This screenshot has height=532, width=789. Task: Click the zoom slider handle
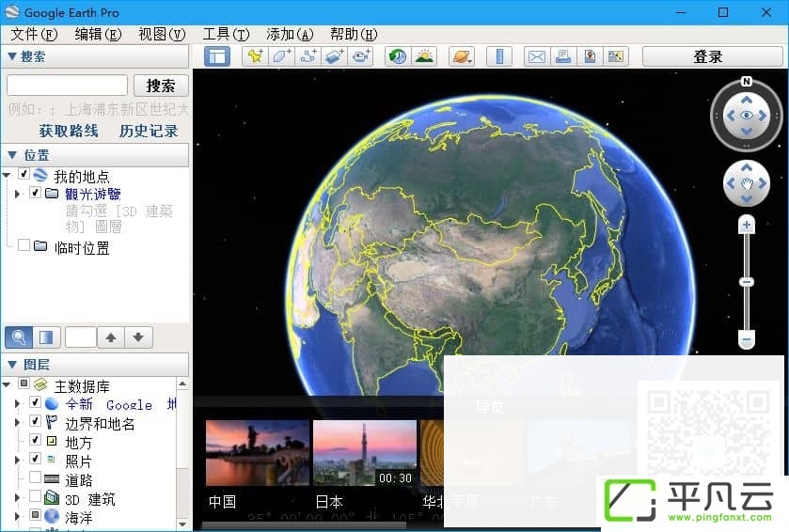[x=747, y=282]
